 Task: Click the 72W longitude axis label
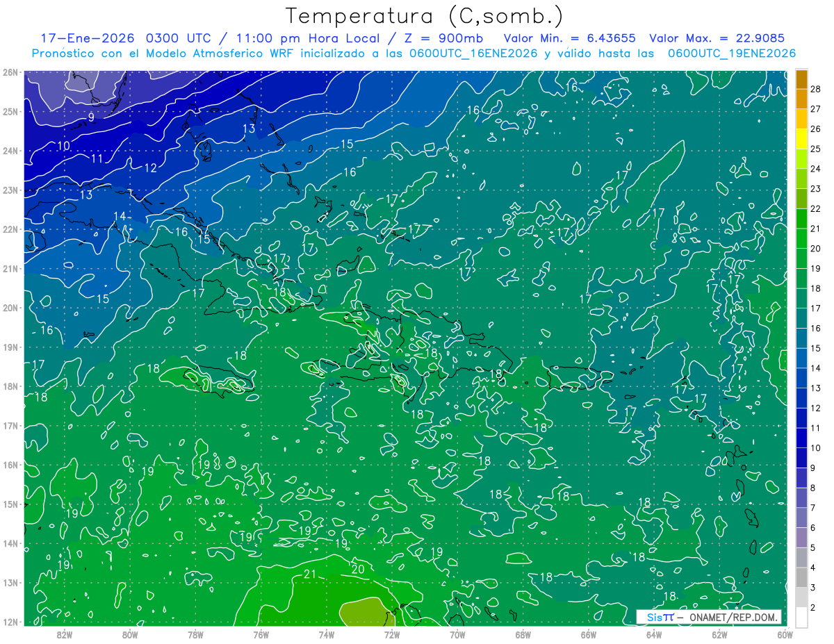click(x=392, y=634)
